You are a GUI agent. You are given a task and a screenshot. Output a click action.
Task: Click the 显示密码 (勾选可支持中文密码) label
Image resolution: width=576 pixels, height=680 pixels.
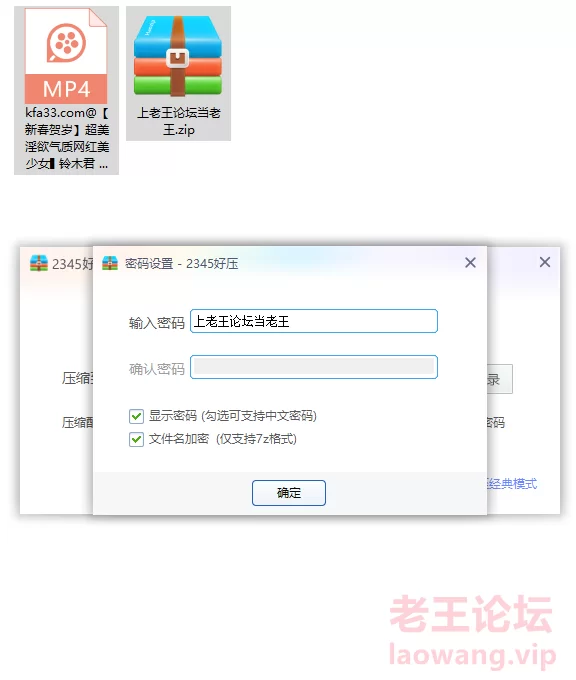232,416
